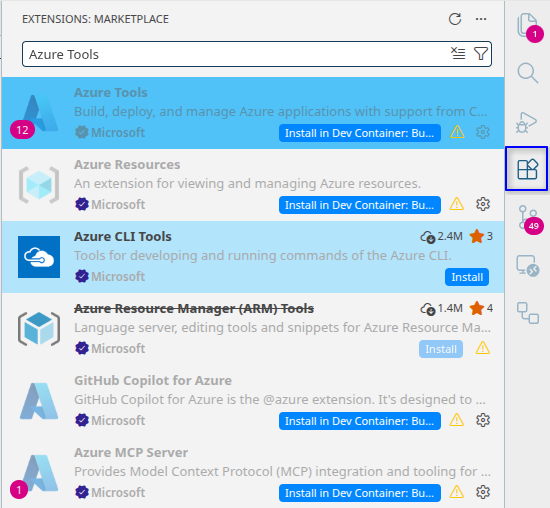The height and width of the screenshot is (508, 550).
Task: Refresh the extensions marketplace list
Action: (455, 19)
